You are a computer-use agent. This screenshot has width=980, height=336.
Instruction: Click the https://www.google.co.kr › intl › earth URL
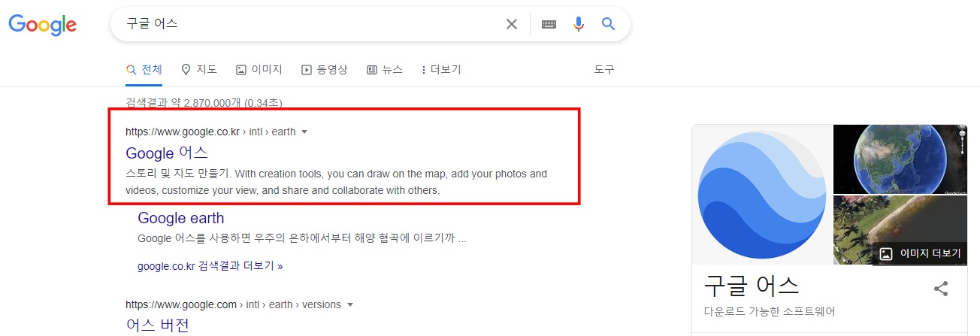210,132
